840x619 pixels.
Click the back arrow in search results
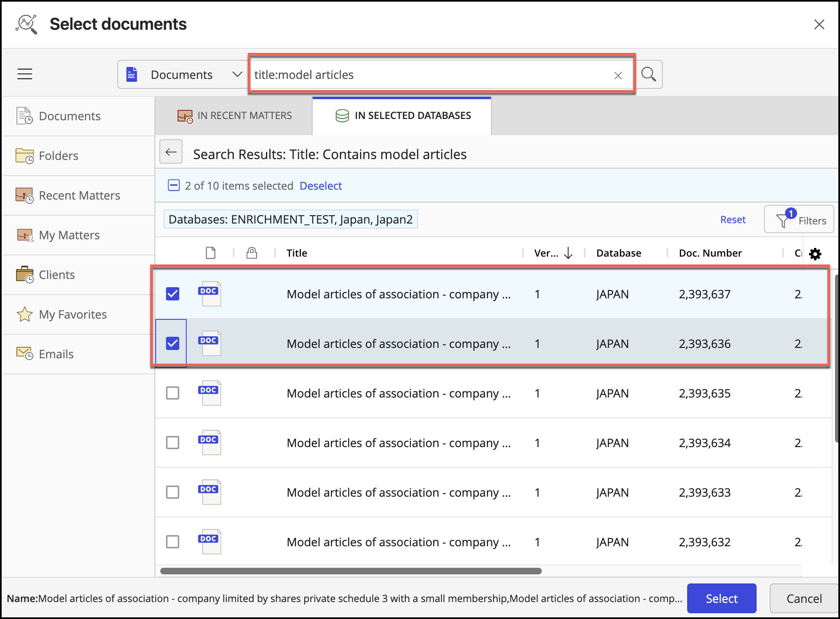[171, 152]
